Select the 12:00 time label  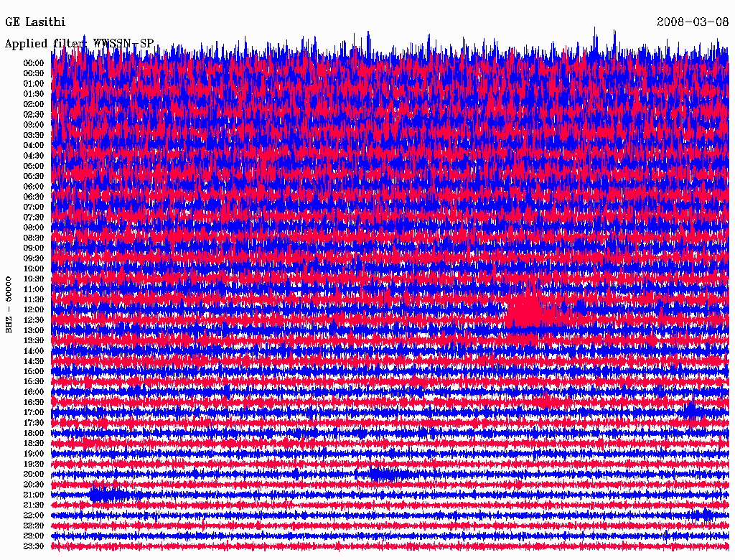pos(34,309)
